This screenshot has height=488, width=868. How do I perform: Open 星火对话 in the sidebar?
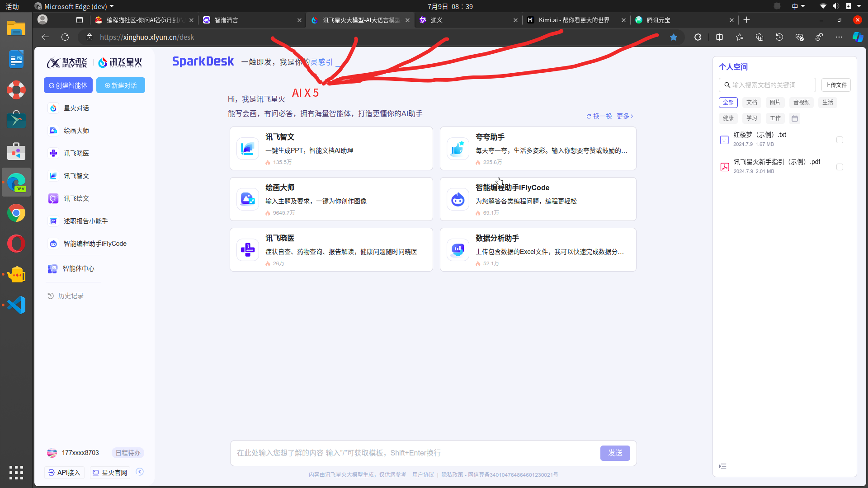tap(76, 108)
